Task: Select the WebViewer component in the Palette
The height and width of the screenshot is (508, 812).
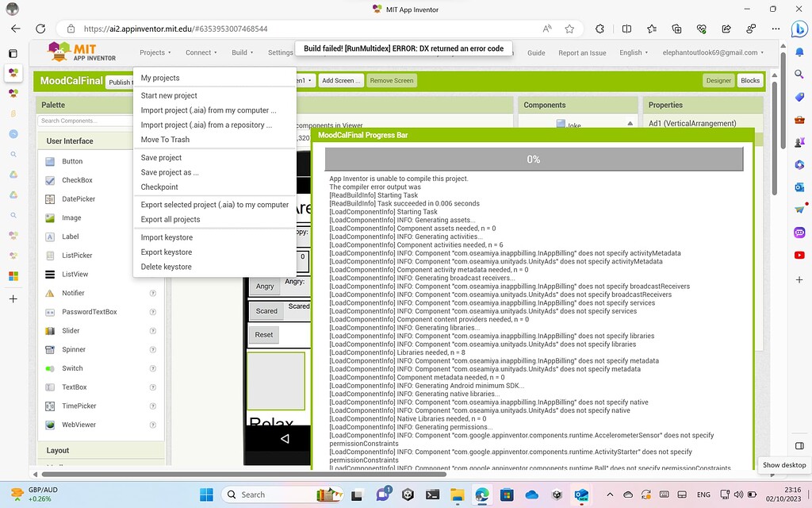Action: point(79,425)
